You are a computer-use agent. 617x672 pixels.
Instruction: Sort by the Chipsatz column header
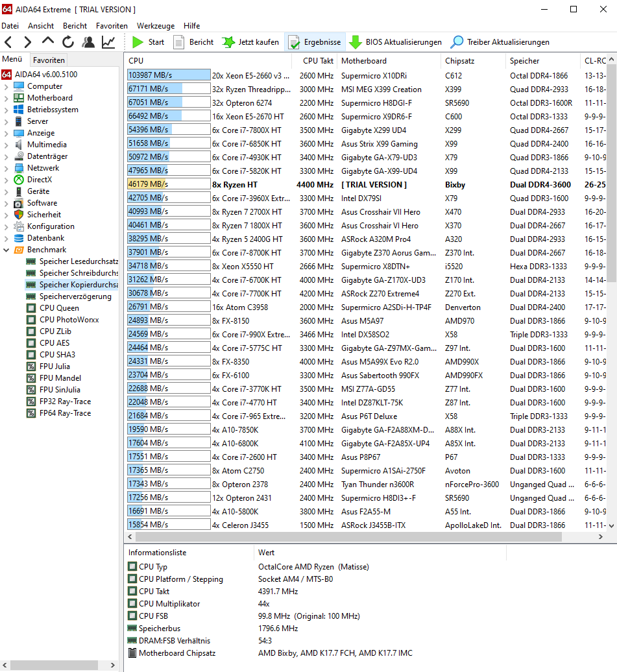point(473,61)
